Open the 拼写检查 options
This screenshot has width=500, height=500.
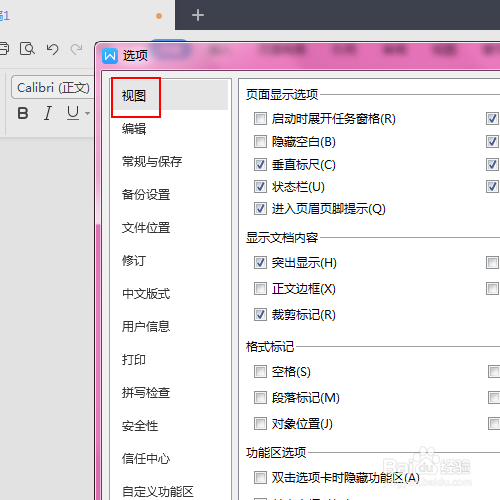tap(146, 392)
